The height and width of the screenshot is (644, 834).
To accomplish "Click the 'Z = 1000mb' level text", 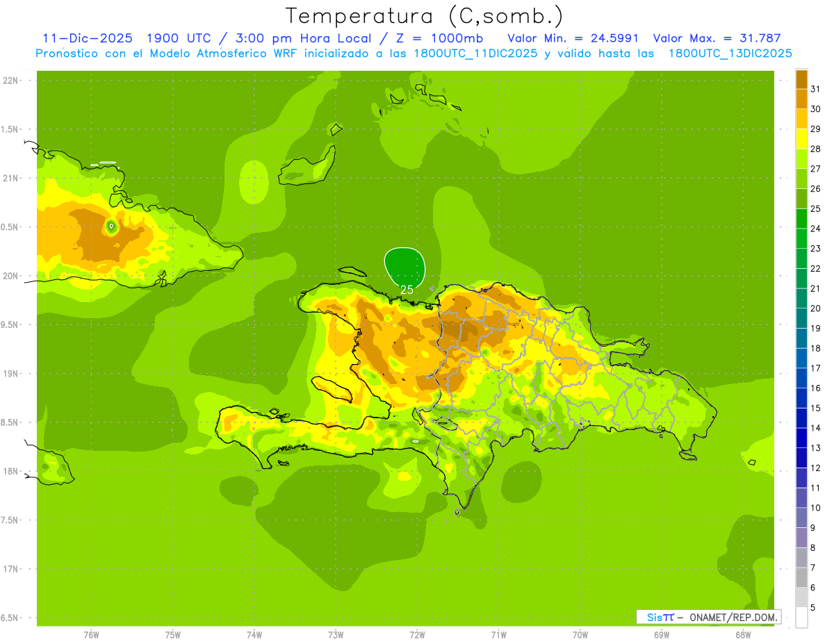I will click(441, 38).
